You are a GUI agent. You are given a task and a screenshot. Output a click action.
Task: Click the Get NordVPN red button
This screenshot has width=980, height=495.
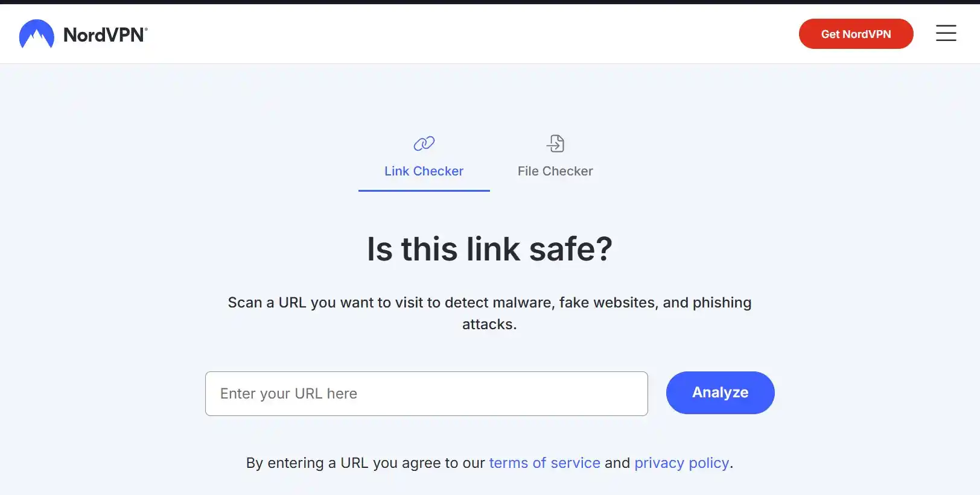(x=856, y=34)
